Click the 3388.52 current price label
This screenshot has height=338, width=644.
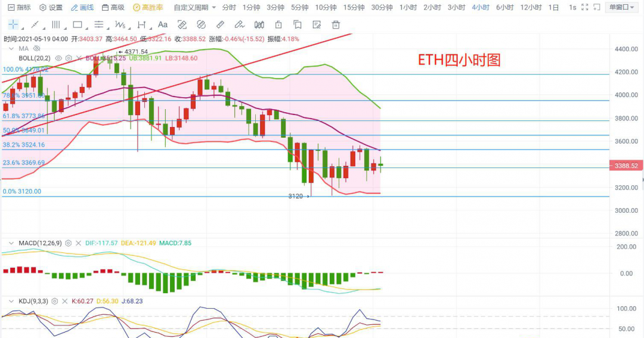pos(627,166)
